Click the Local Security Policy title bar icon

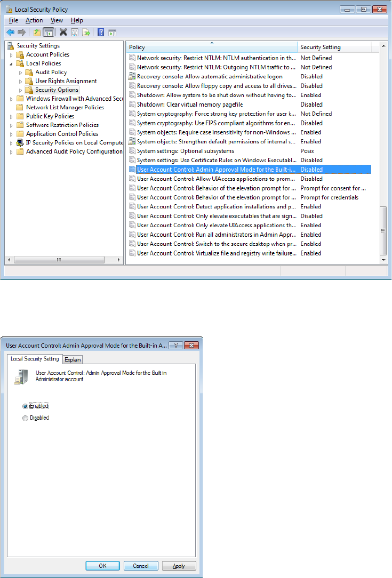click(9, 9)
